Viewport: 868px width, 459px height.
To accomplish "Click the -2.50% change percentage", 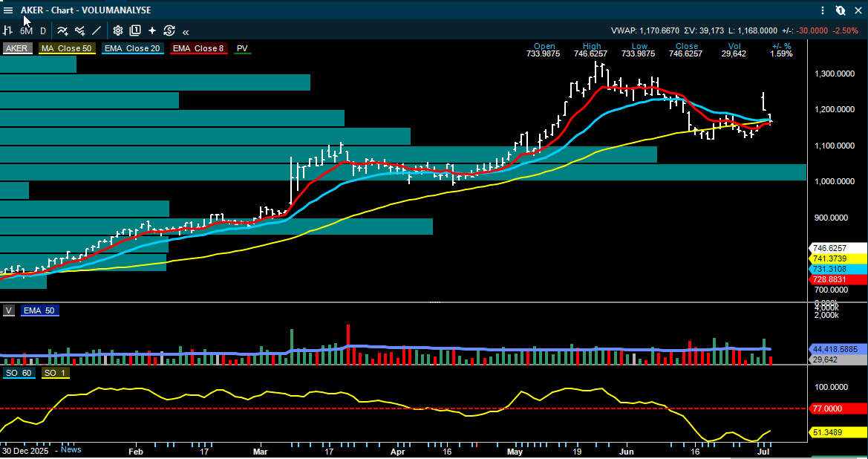I will pyautogui.click(x=846, y=30).
